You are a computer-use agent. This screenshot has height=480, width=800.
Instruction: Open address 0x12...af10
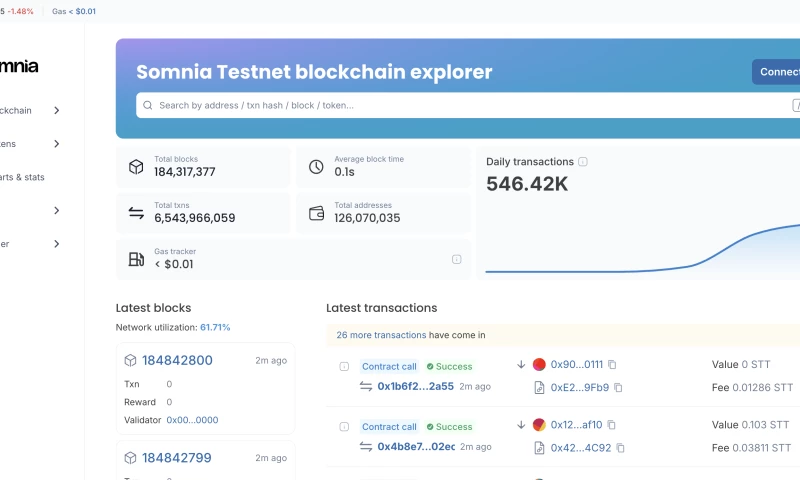tap(577, 425)
